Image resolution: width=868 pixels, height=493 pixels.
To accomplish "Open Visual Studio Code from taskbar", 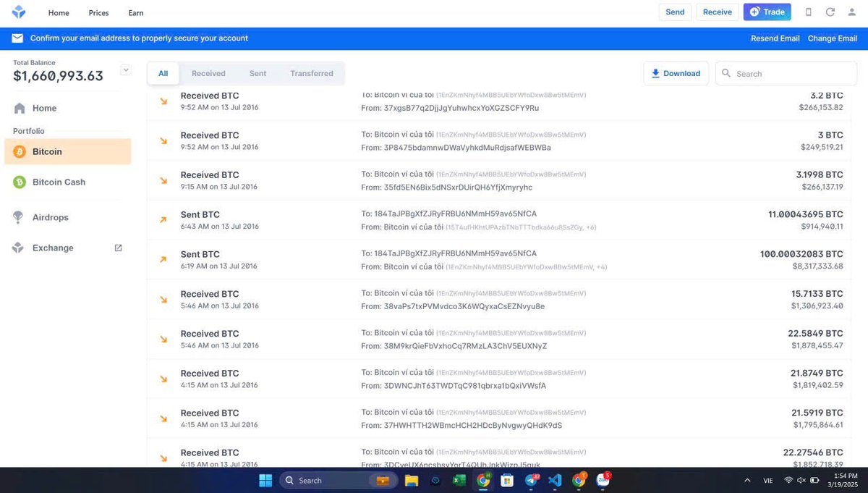I will point(555,480).
